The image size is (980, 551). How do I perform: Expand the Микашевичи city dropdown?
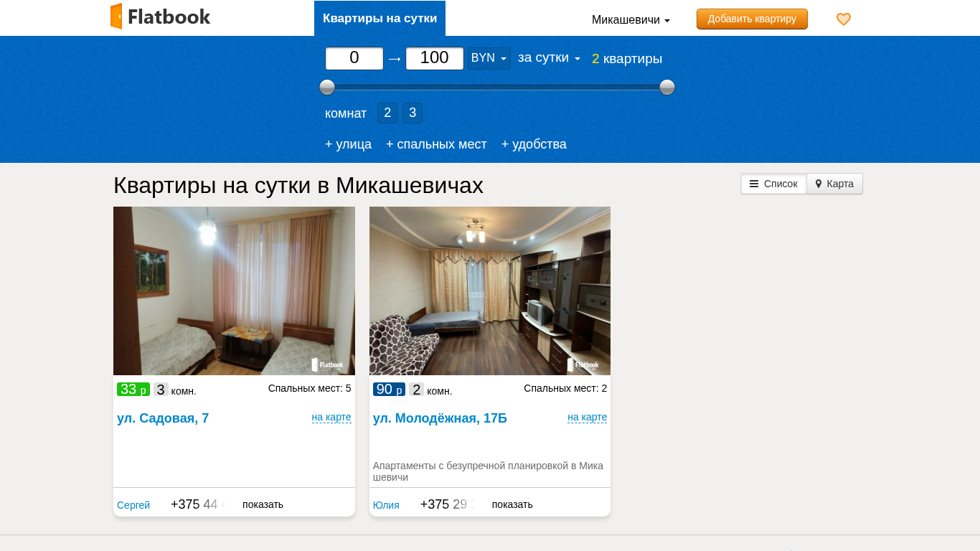click(631, 20)
